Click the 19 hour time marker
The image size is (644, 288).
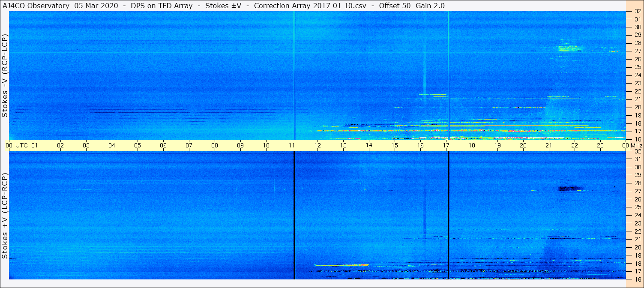(497, 145)
